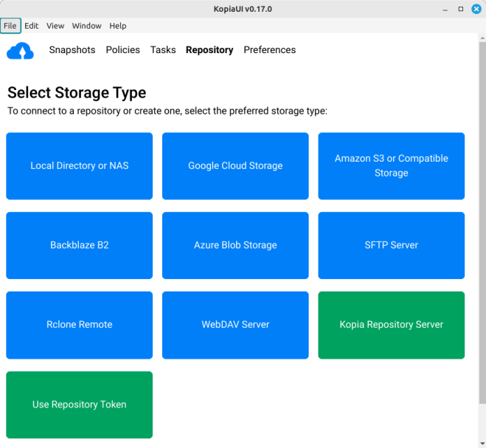Open the Preferences tab
486x448 pixels.
[270, 49]
